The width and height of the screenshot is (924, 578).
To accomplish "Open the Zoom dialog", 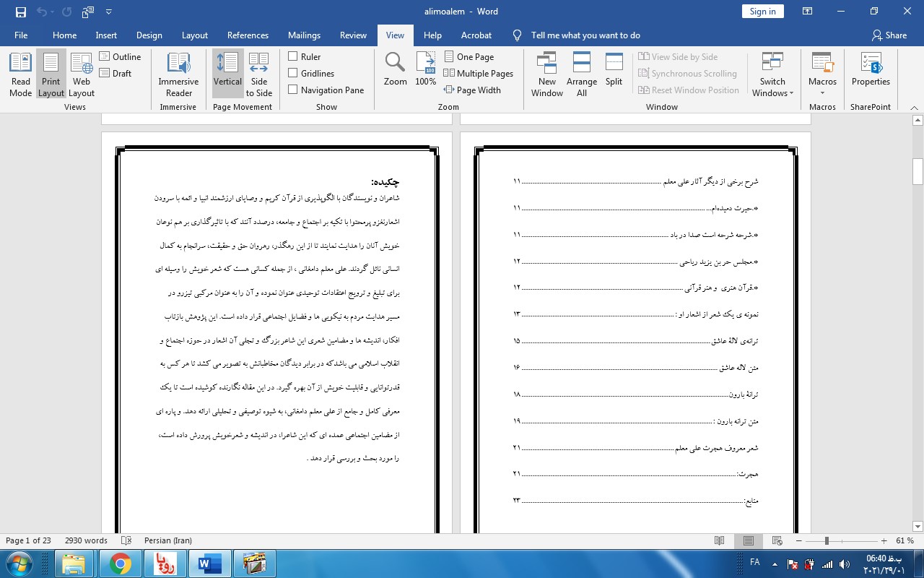I will click(395, 70).
